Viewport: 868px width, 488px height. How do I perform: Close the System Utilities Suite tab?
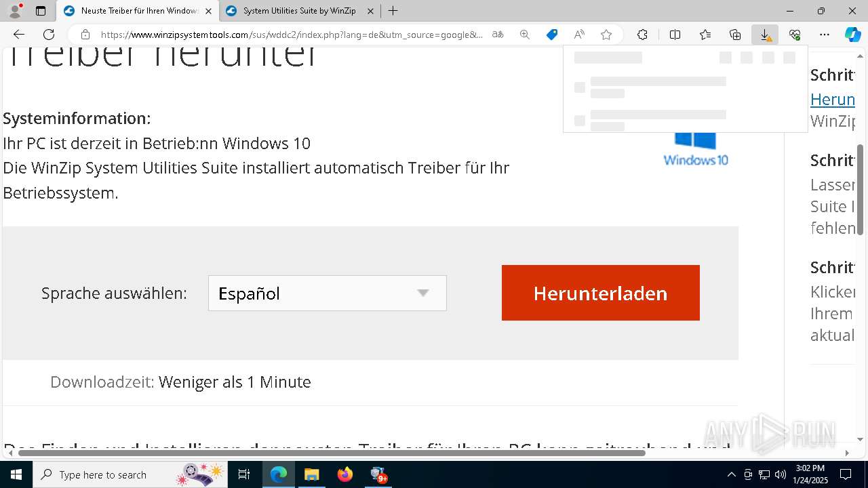[370, 11]
